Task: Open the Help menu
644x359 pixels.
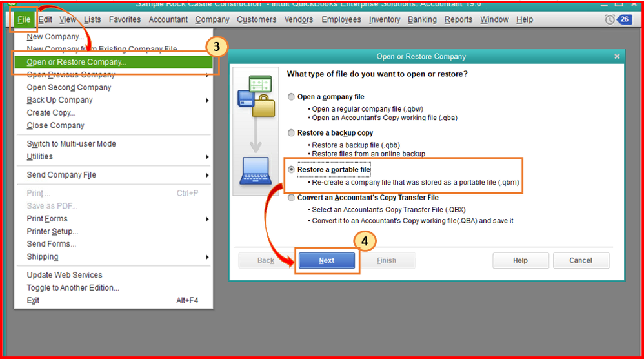Action: pos(525,20)
